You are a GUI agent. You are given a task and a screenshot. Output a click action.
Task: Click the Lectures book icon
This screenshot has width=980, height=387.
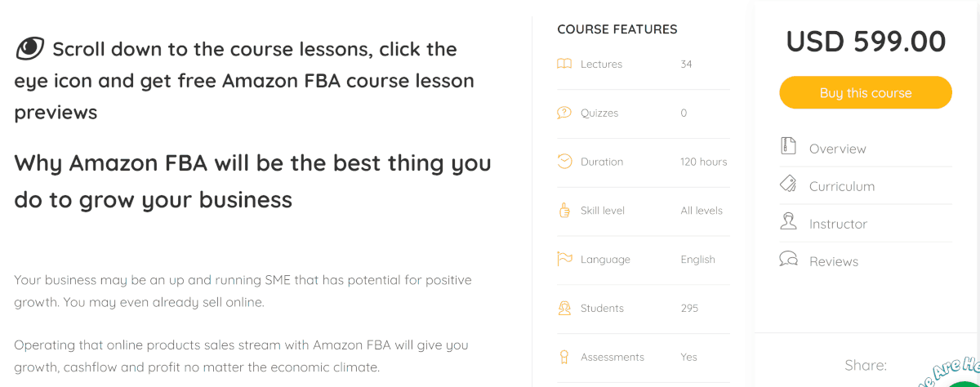pos(564,64)
